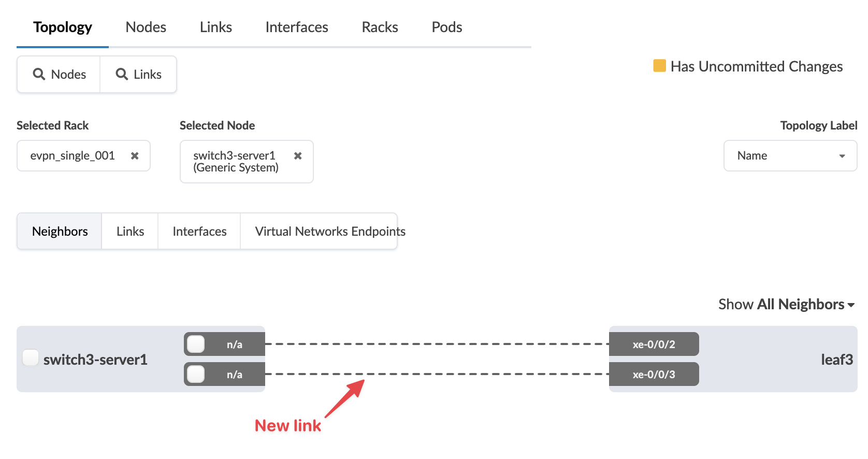
Task: Check the first n/a interface checkbox
Action: pyautogui.click(x=196, y=344)
